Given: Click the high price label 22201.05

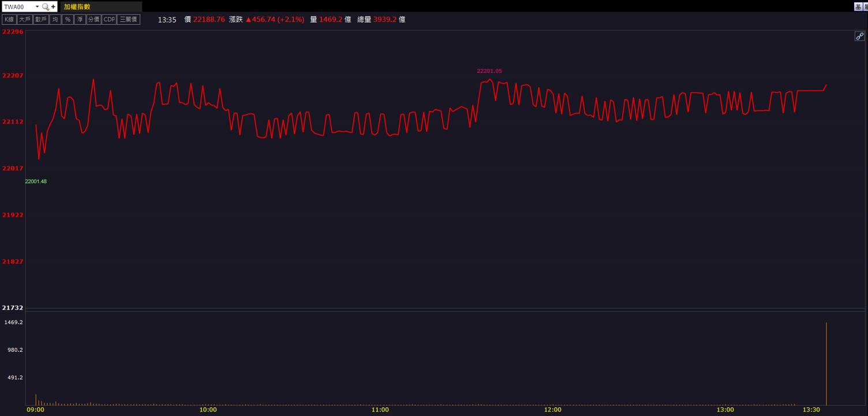Looking at the screenshot, I should pos(489,71).
